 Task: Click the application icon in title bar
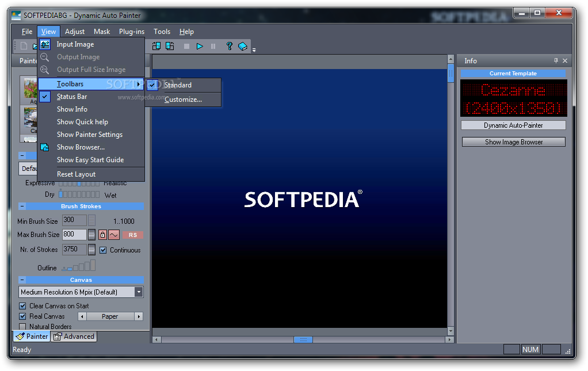[x=16, y=16]
